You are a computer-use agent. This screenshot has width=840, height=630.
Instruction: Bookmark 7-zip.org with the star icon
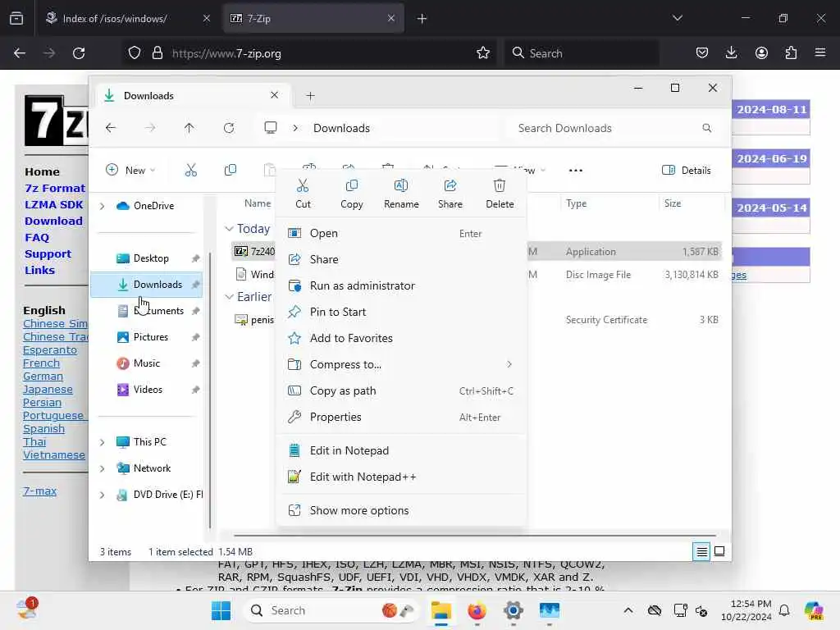[x=482, y=53]
